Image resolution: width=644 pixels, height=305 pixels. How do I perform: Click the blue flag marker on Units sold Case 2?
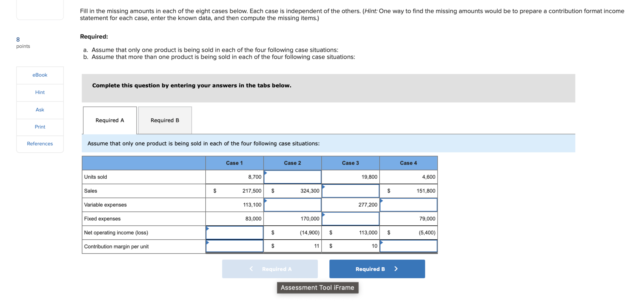pyautogui.click(x=265, y=173)
